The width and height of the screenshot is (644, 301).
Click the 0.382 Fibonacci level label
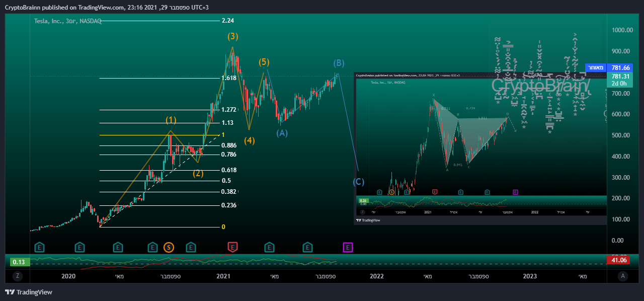pyautogui.click(x=229, y=192)
